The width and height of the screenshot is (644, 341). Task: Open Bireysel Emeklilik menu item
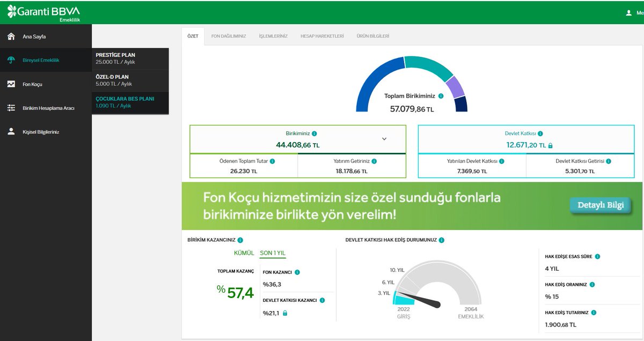[46, 60]
